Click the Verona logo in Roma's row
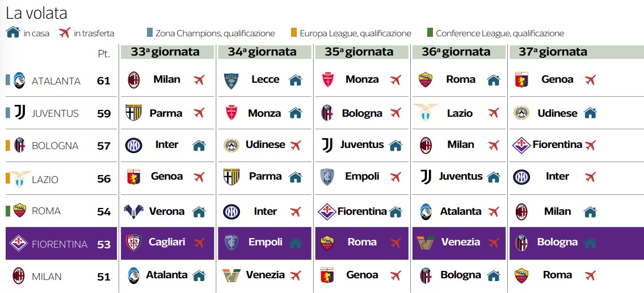The width and height of the screenshot is (644, 293). click(133, 211)
